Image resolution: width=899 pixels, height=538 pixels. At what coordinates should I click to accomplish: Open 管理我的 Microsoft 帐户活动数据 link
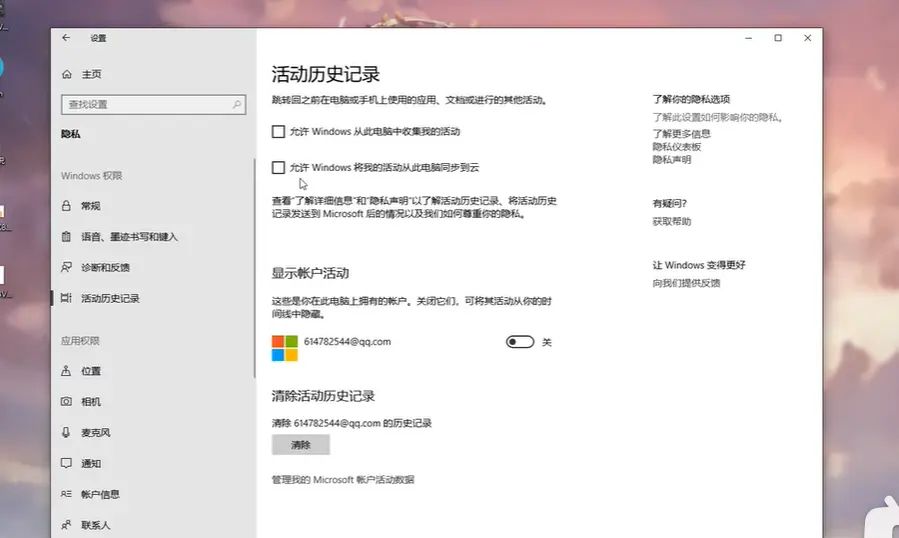[x=343, y=479]
